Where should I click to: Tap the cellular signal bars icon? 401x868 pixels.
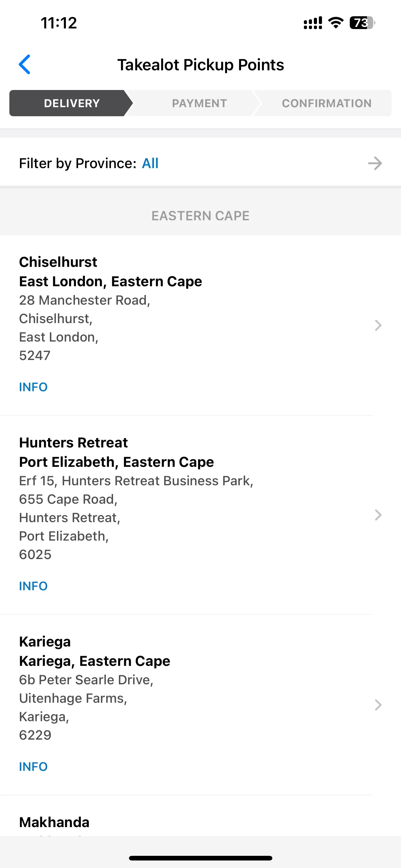(313, 23)
